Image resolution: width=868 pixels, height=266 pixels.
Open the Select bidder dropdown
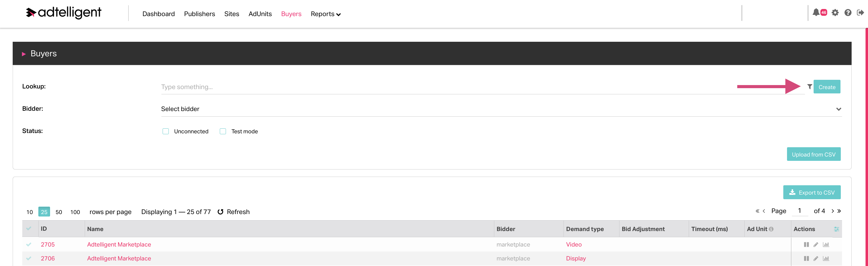pyautogui.click(x=501, y=109)
